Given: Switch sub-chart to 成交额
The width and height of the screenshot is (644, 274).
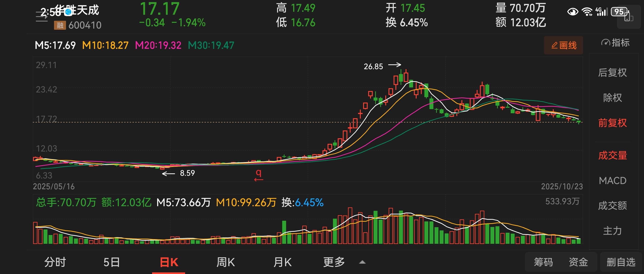Looking at the screenshot, I should (x=612, y=205).
